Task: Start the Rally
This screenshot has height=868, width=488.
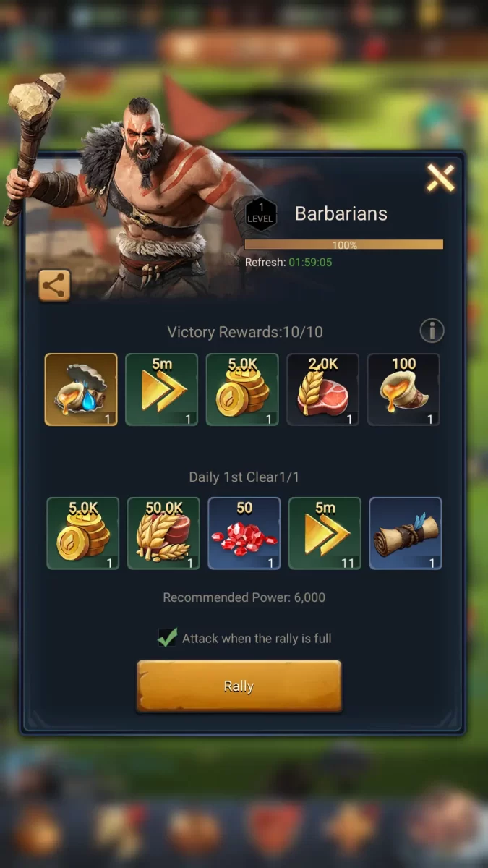Action: (239, 686)
